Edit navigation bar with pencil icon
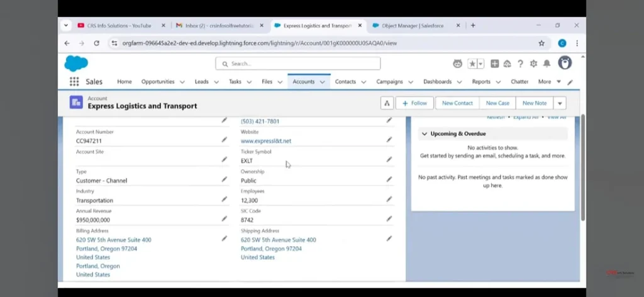This screenshot has height=297, width=644. pos(570,82)
